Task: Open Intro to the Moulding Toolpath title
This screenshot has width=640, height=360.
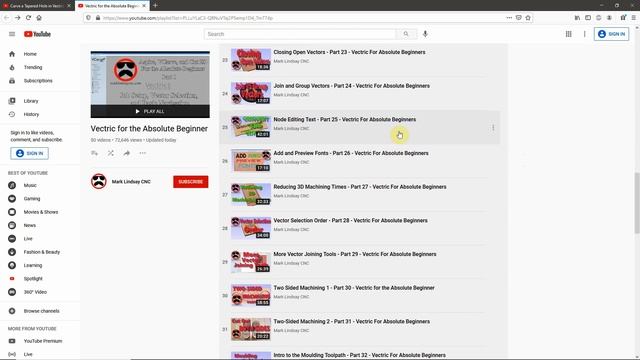Action: (359, 355)
